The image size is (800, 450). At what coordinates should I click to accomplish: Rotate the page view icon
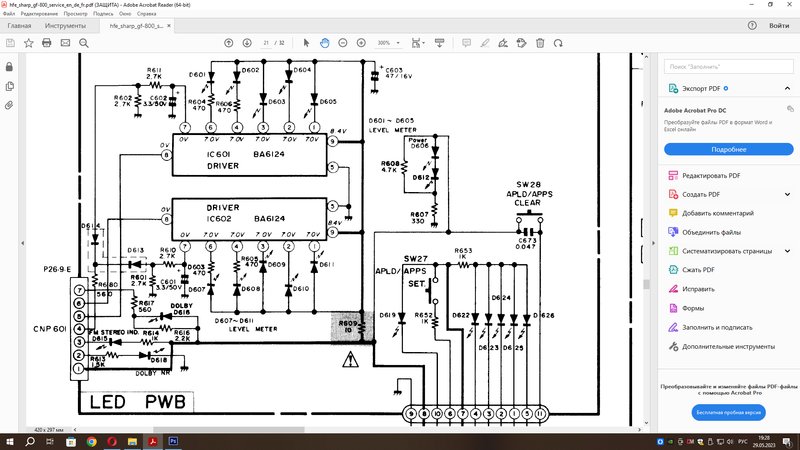(558, 43)
